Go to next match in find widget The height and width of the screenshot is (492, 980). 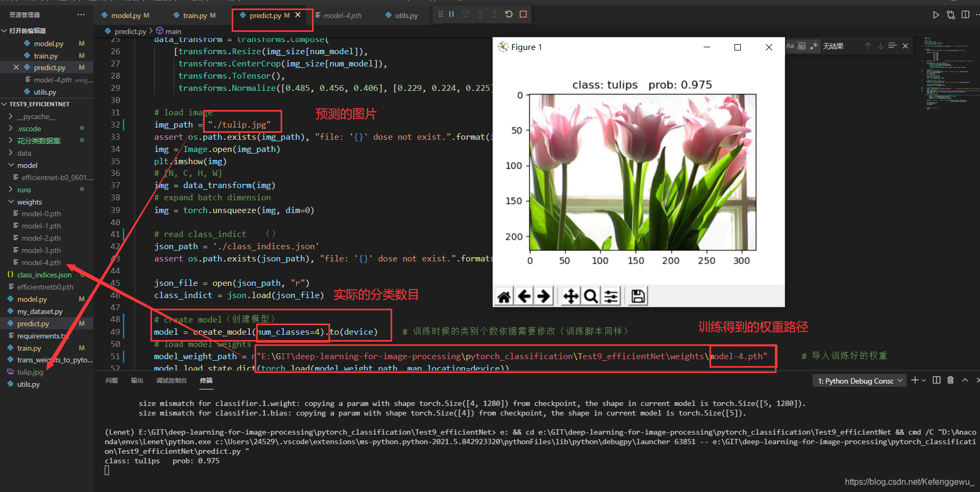coord(881,46)
